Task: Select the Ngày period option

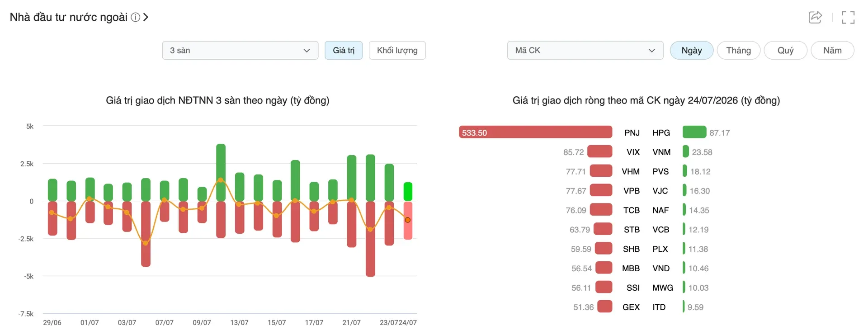Action: point(692,50)
